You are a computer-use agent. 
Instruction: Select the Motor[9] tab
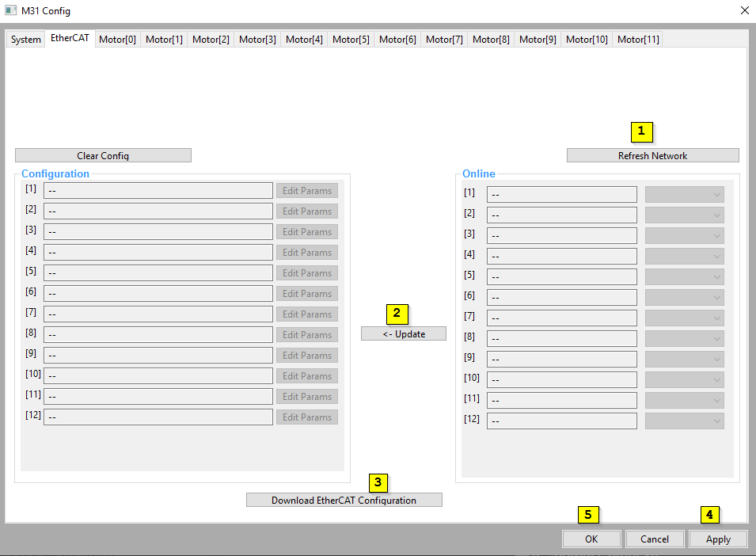pos(538,39)
